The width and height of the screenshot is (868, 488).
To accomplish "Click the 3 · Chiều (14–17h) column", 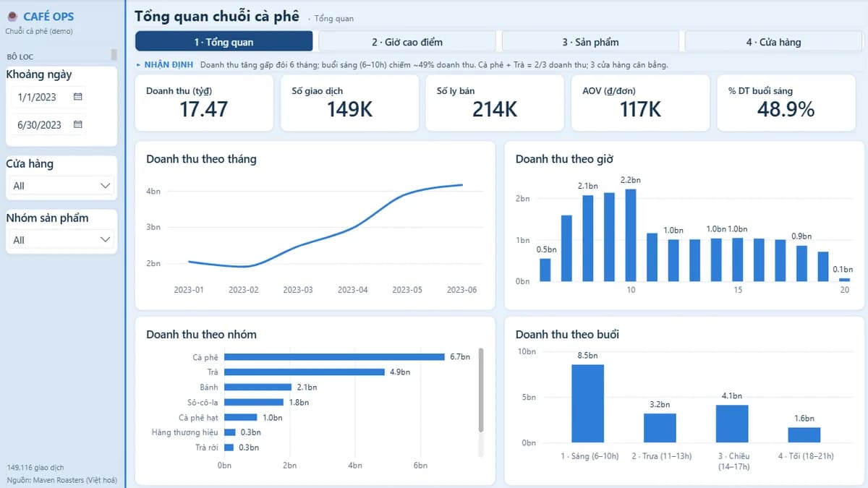I will [x=732, y=424].
